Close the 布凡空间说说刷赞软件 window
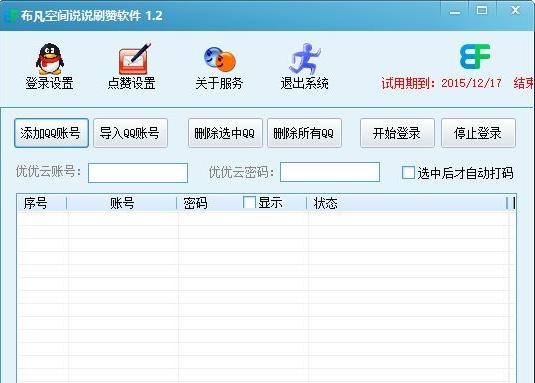 click(515, 11)
